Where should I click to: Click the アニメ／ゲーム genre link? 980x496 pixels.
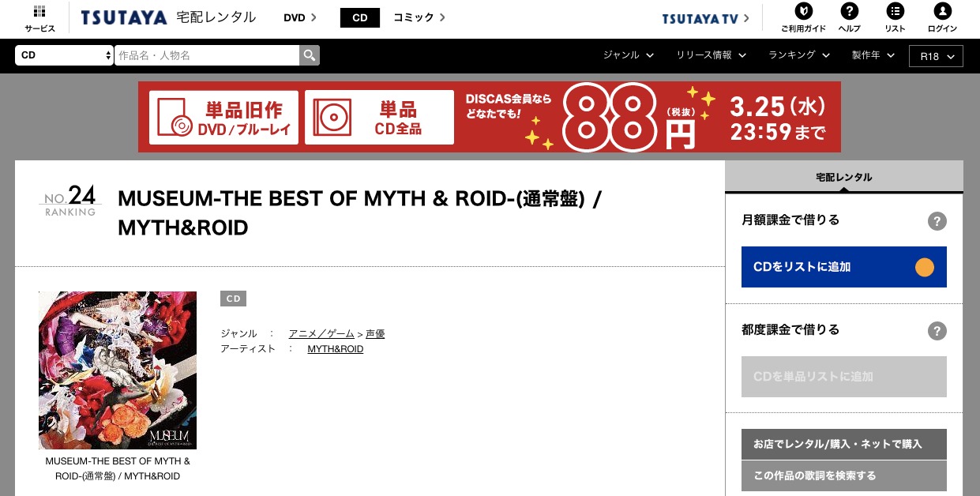click(321, 334)
